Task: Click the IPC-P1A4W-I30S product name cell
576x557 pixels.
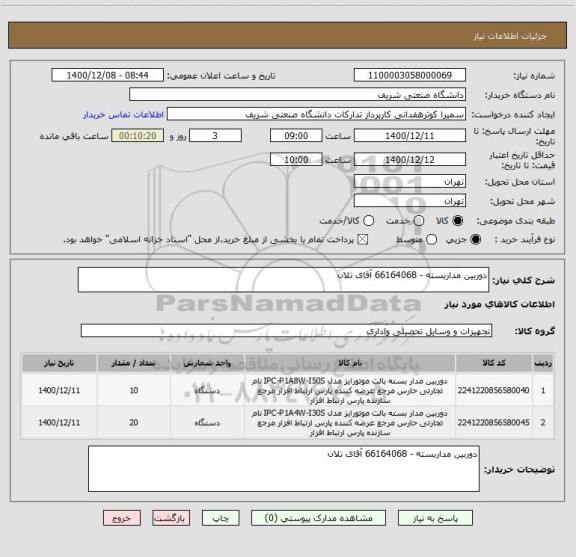Action: coord(350,423)
